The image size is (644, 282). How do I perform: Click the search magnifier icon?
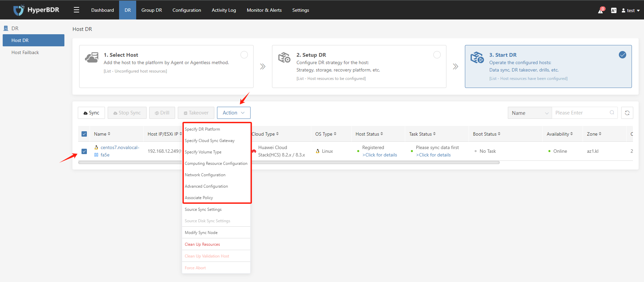(612, 113)
